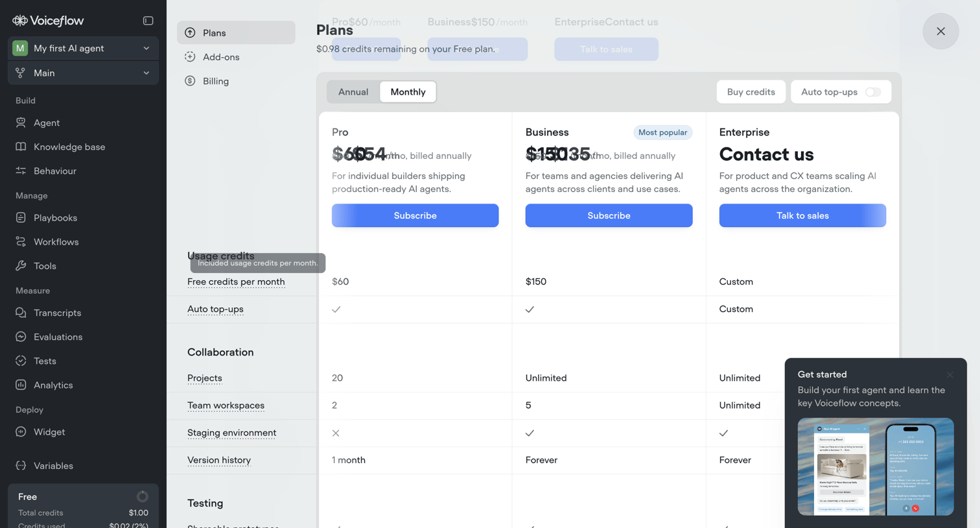This screenshot has width=980, height=528.
Task: Switch billing period to Annual
Action: pos(353,92)
